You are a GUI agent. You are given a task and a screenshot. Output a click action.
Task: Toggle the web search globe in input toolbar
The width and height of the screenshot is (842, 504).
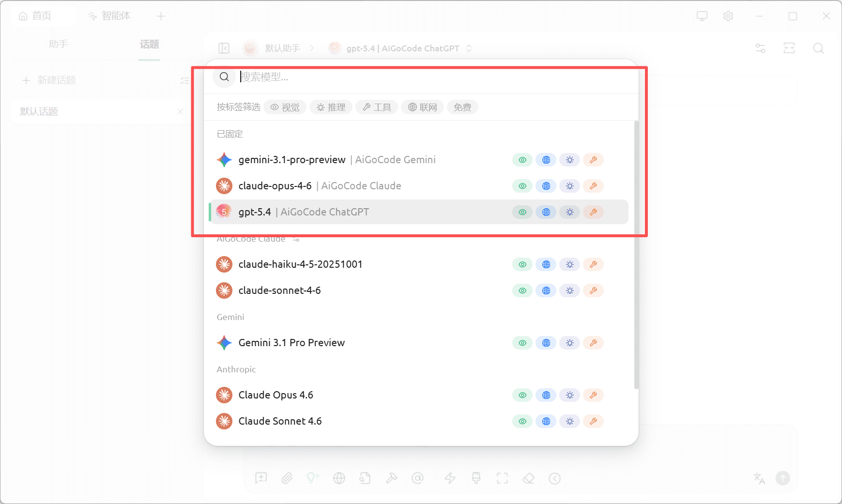(x=339, y=478)
